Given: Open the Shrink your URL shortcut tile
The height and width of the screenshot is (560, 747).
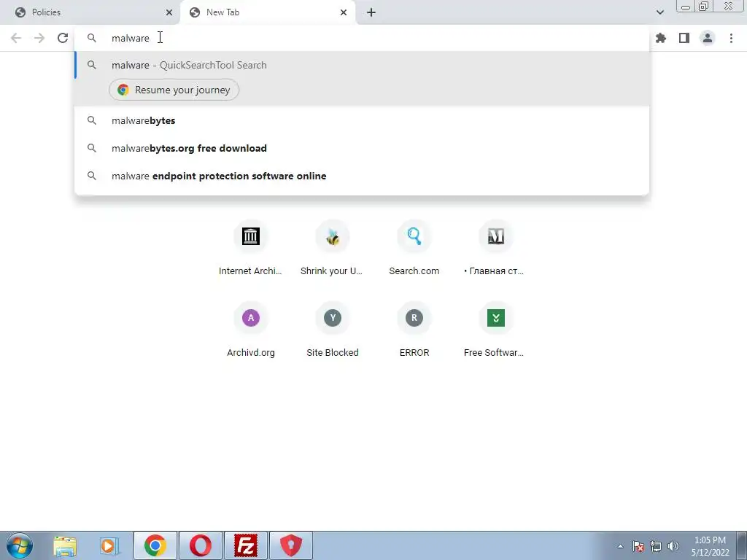Looking at the screenshot, I should (x=332, y=248).
